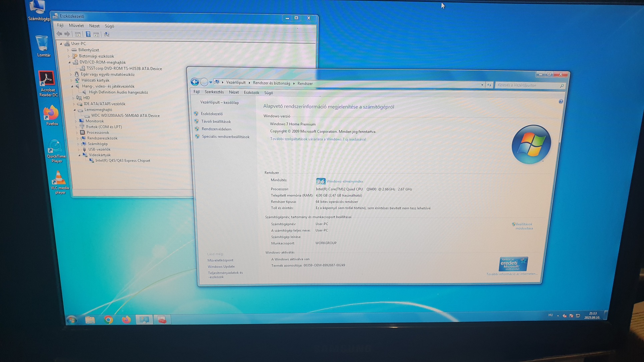This screenshot has height=362, width=644.
Task: Click help question mark icon in Rendszer window
Action: [x=561, y=102]
